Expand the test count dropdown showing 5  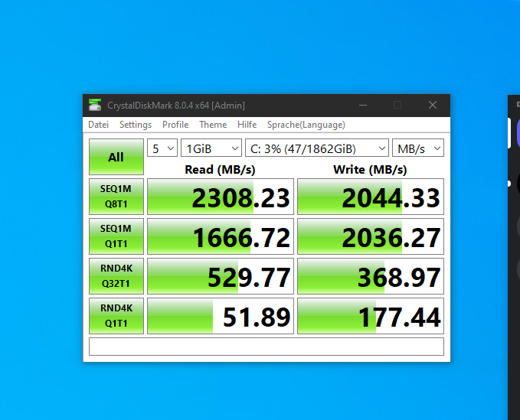[x=162, y=148]
